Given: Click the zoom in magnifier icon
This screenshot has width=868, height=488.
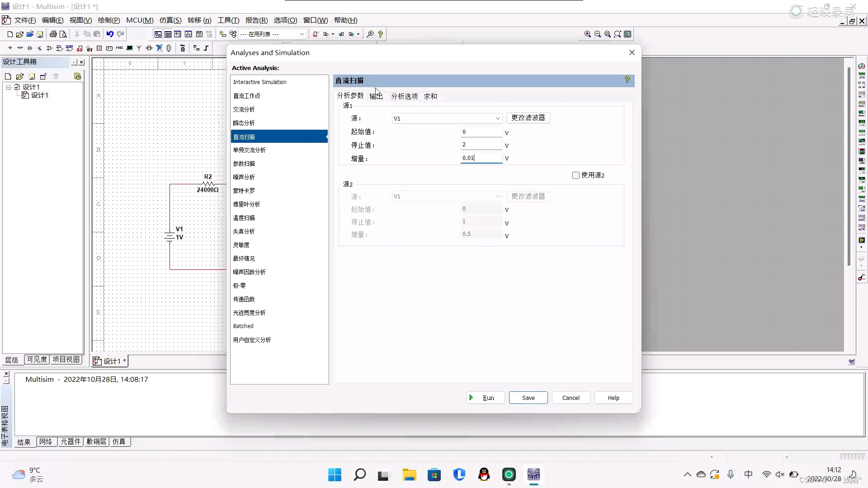Looking at the screenshot, I should pyautogui.click(x=587, y=34).
